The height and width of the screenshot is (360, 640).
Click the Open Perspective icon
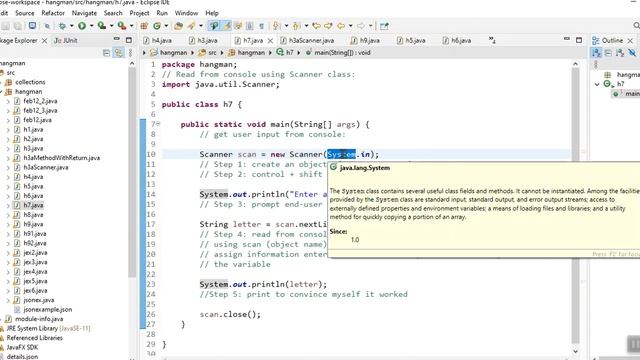pos(384,26)
